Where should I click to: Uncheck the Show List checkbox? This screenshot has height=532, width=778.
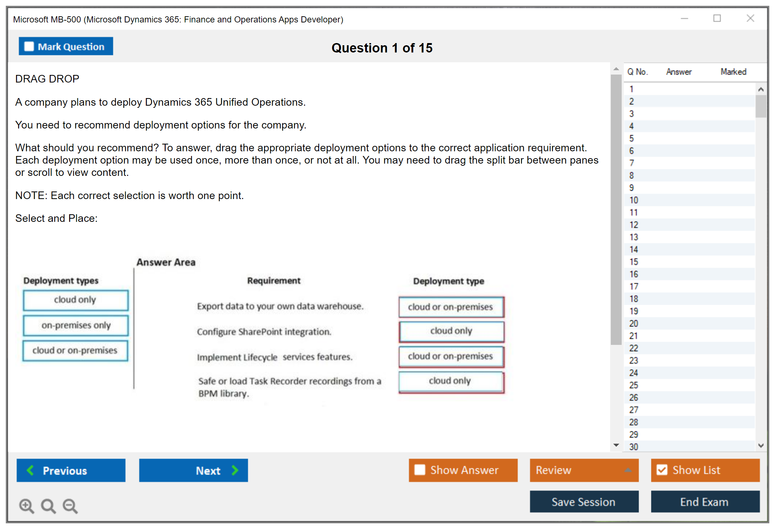[x=662, y=470]
